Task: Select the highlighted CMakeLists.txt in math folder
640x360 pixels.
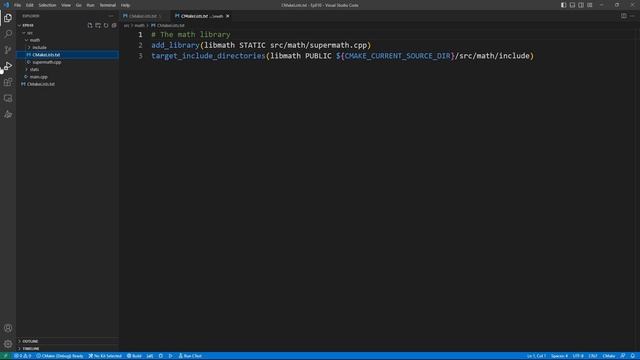Action: 67,55
